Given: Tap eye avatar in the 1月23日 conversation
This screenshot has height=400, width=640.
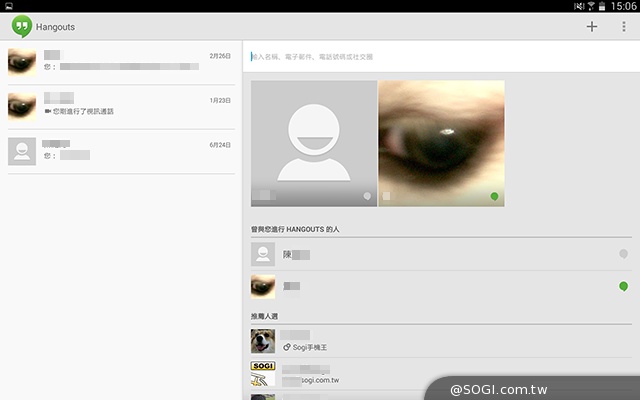Looking at the screenshot, I should [23, 106].
